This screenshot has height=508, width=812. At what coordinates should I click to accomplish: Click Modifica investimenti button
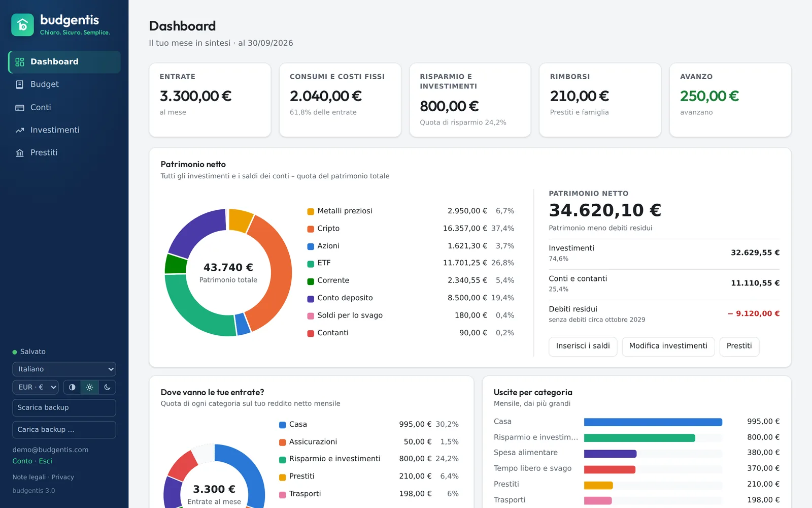click(668, 346)
